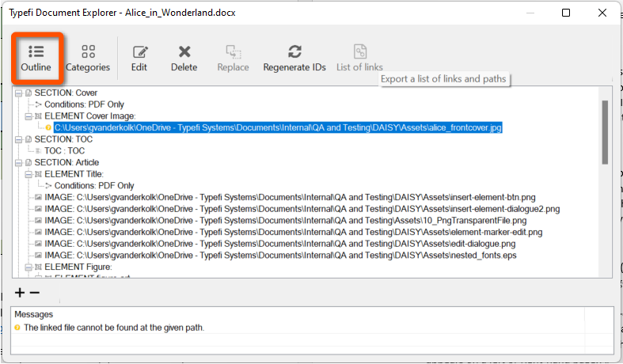Select the insert-element-btn.png image row

tap(290, 197)
